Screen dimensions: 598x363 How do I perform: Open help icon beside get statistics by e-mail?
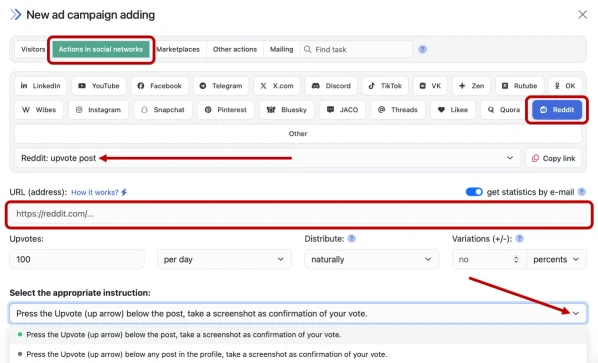pyautogui.click(x=582, y=192)
